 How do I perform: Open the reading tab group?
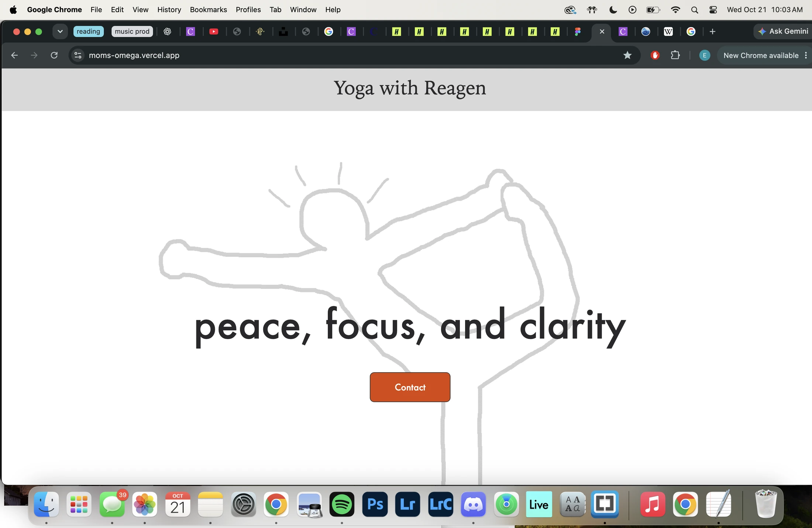88,31
